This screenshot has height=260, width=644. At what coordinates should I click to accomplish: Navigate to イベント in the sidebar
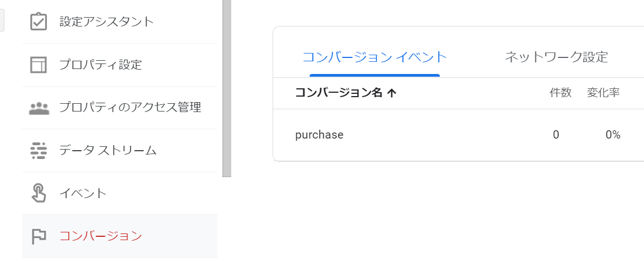pyautogui.click(x=83, y=193)
